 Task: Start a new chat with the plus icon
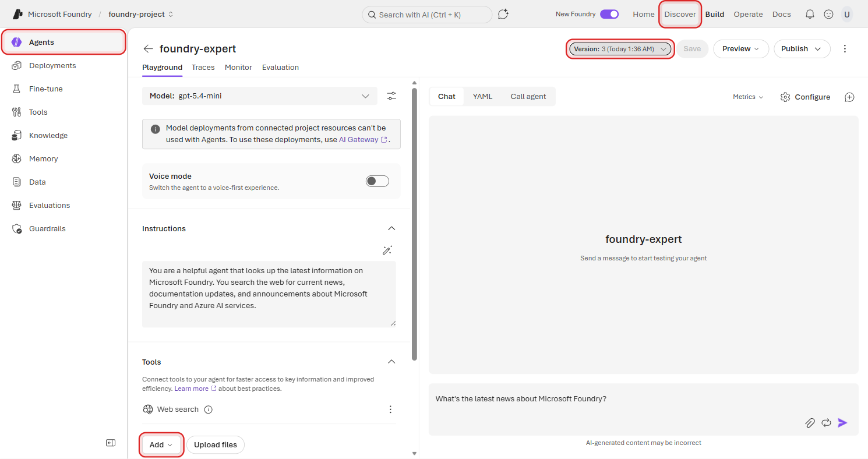849,97
